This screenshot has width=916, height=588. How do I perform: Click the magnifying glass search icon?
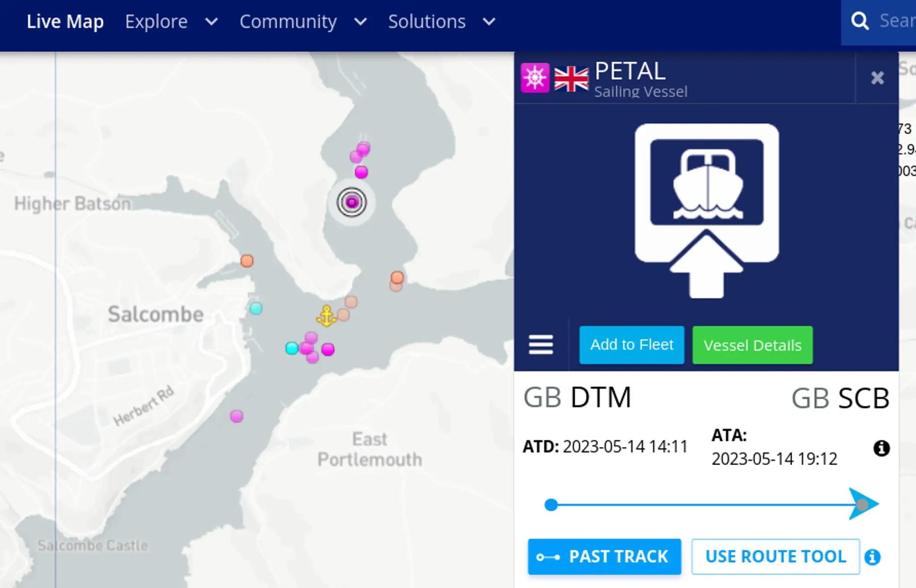click(x=860, y=21)
